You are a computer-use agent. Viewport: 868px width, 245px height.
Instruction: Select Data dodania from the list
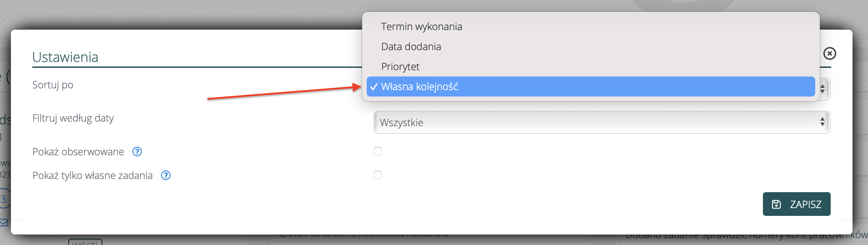411,46
